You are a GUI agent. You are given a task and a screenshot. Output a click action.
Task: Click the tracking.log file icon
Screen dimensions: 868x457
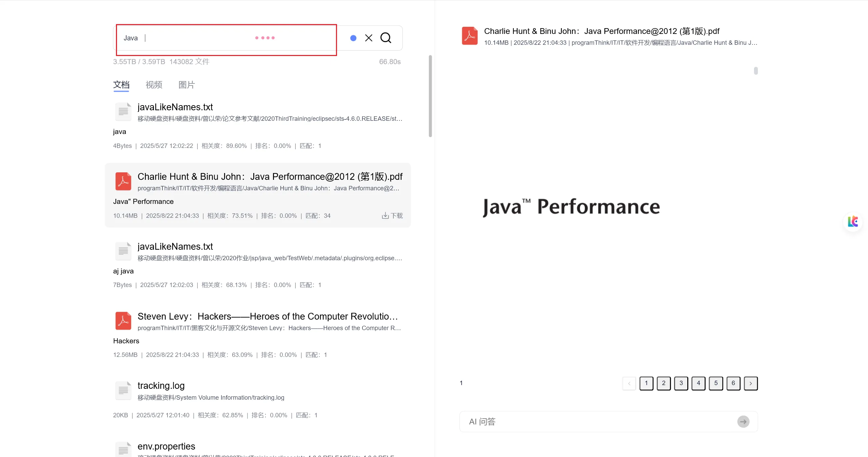[123, 391]
